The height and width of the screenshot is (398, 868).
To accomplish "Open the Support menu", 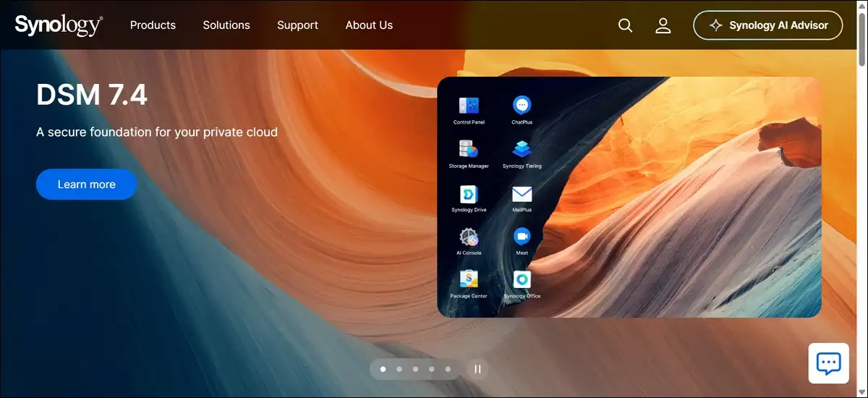I will [297, 25].
